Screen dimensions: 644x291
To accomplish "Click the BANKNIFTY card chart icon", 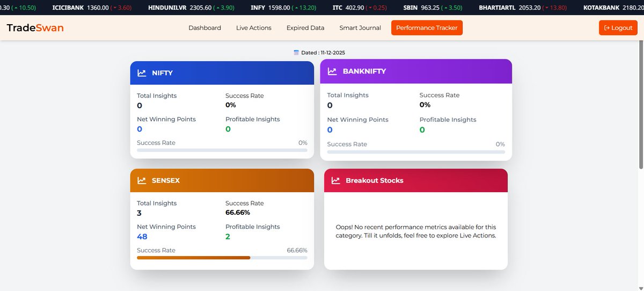I will (332, 71).
